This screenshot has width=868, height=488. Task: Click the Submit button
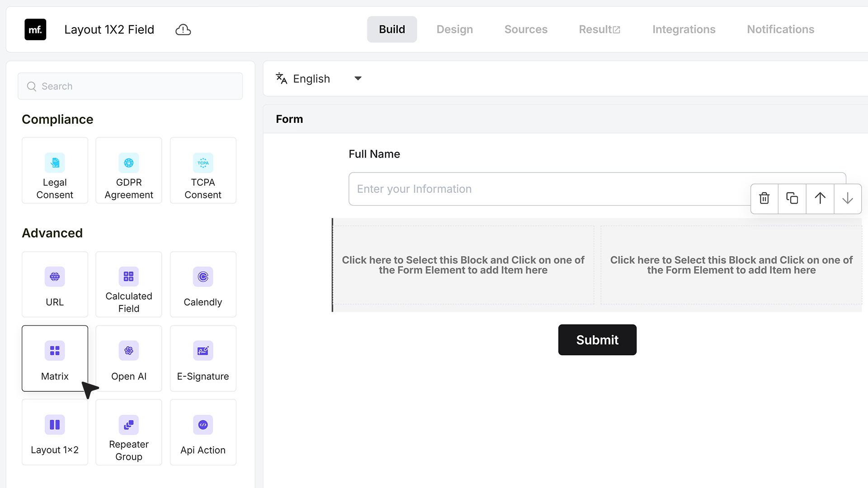pyautogui.click(x=597, y=340)
